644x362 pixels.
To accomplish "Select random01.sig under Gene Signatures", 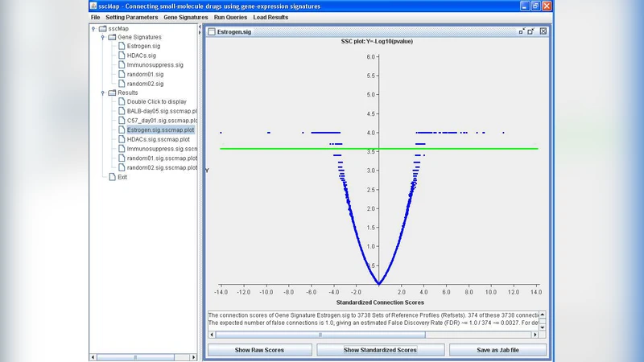I will pos(145,74).
